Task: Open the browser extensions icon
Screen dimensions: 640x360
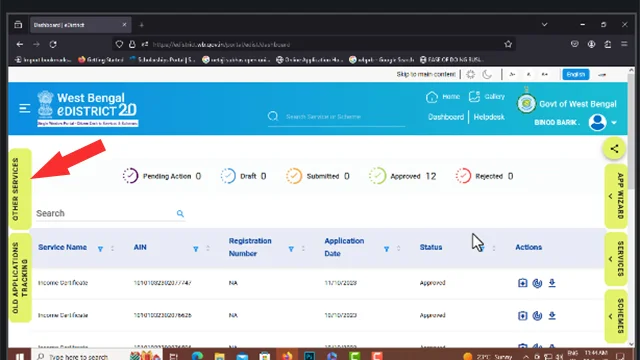Action: [607, 44]
